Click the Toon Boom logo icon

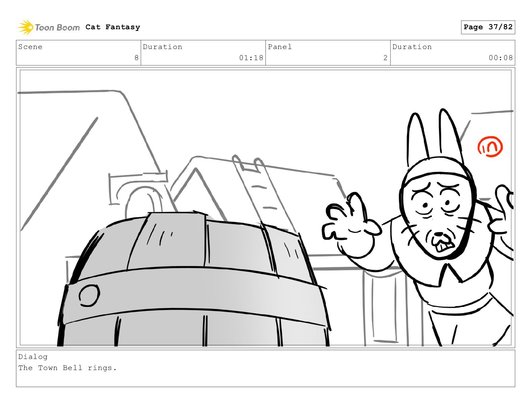tap(26, 27)
